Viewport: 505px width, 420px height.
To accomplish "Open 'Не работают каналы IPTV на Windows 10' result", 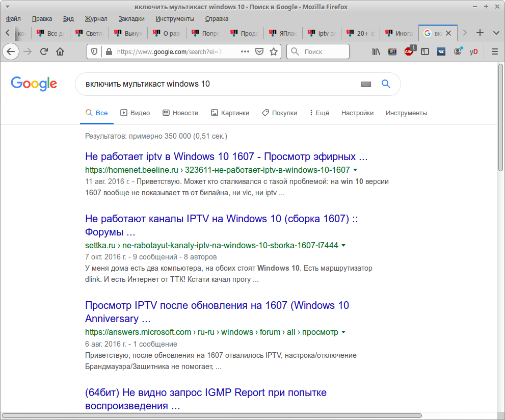I will [221, 225].
